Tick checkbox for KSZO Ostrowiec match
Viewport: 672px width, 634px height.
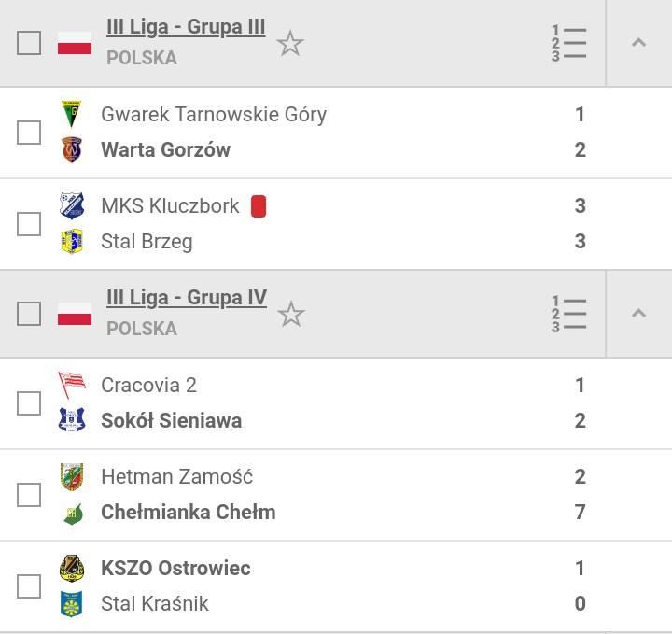[x=29, y=586]
